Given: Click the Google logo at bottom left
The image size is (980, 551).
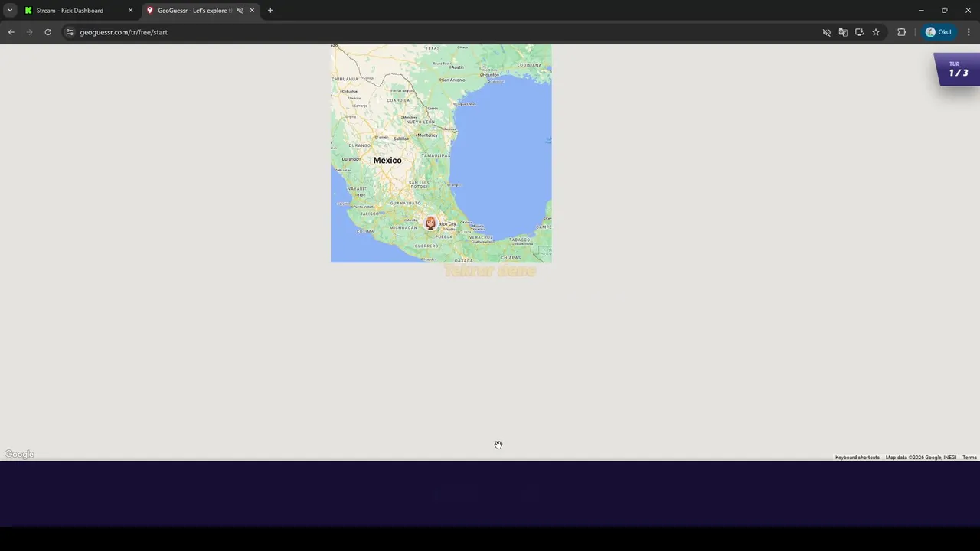Looking at the screenshot, I should [19, 455].
